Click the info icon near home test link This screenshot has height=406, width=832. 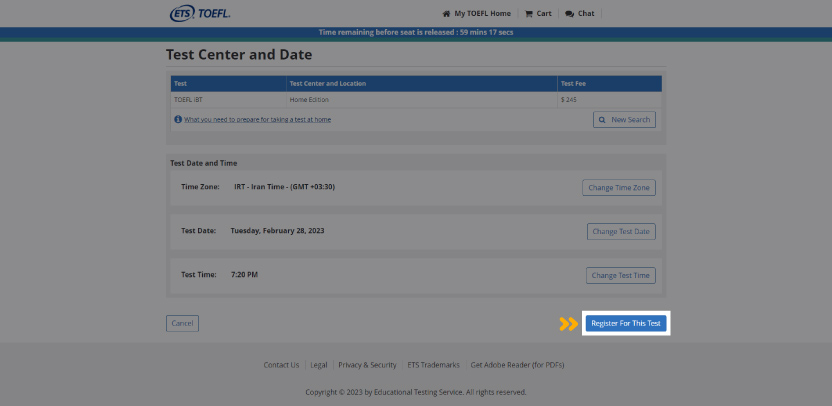pos(178,119)
